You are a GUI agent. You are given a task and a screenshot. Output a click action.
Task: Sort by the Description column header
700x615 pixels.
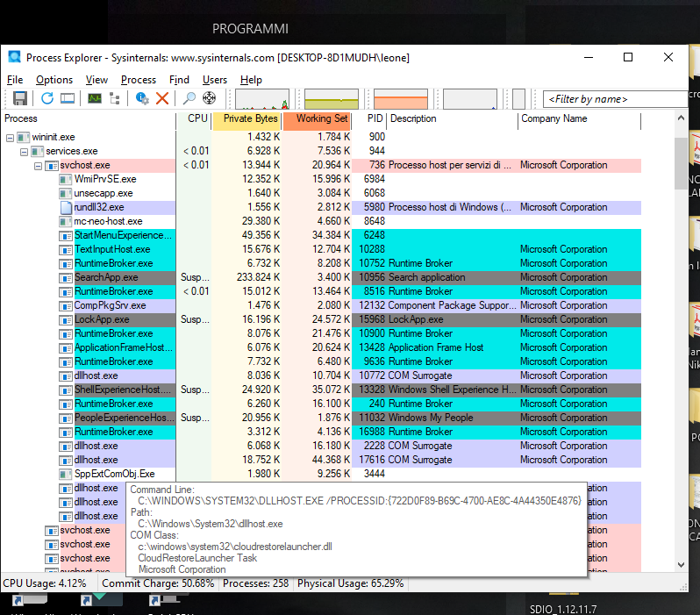click(x=452, y=119)
